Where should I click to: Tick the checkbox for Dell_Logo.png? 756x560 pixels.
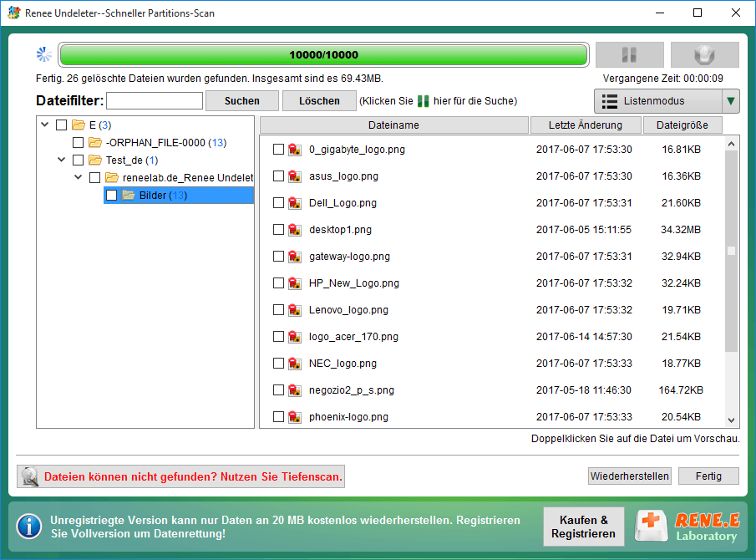coord(278,203)
